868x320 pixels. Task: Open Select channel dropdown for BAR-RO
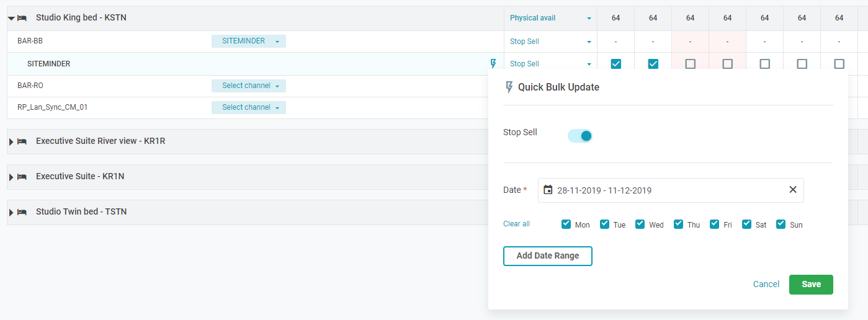pos(249,86)
